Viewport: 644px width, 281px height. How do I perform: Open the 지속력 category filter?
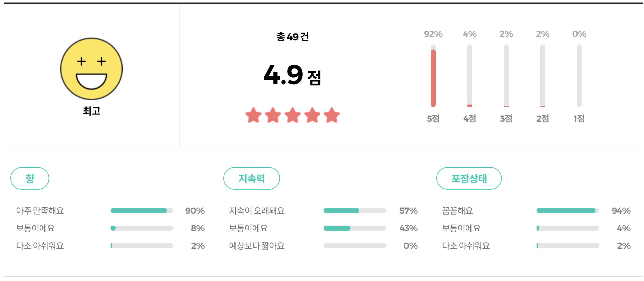[252, 178]
